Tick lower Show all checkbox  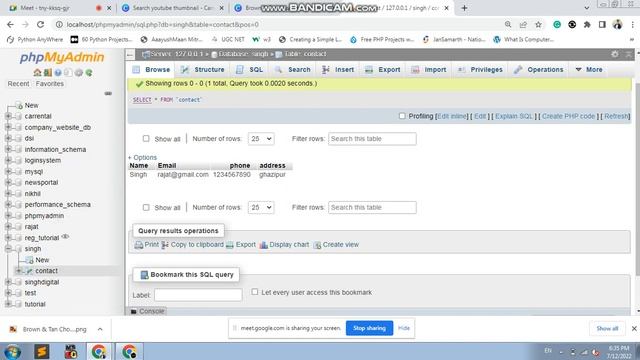click(146, 207)
